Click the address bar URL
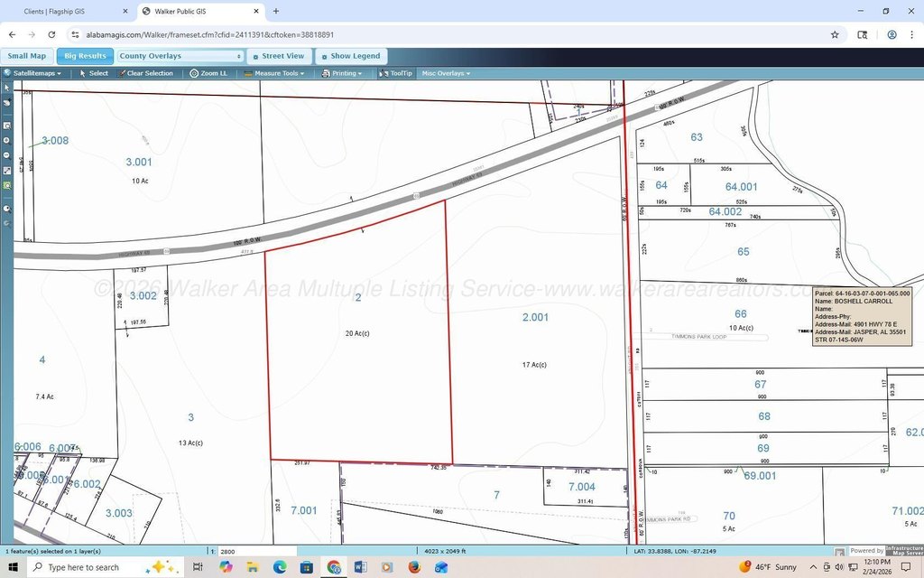 [x=209, y=35]
